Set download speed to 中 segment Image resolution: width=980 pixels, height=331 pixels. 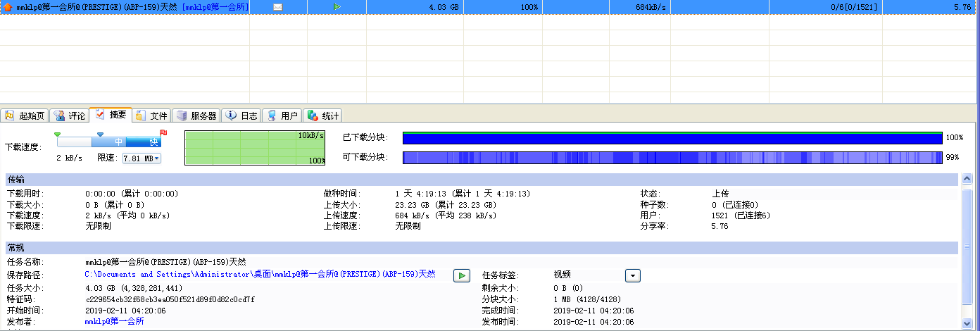click(x=119, y=142)
